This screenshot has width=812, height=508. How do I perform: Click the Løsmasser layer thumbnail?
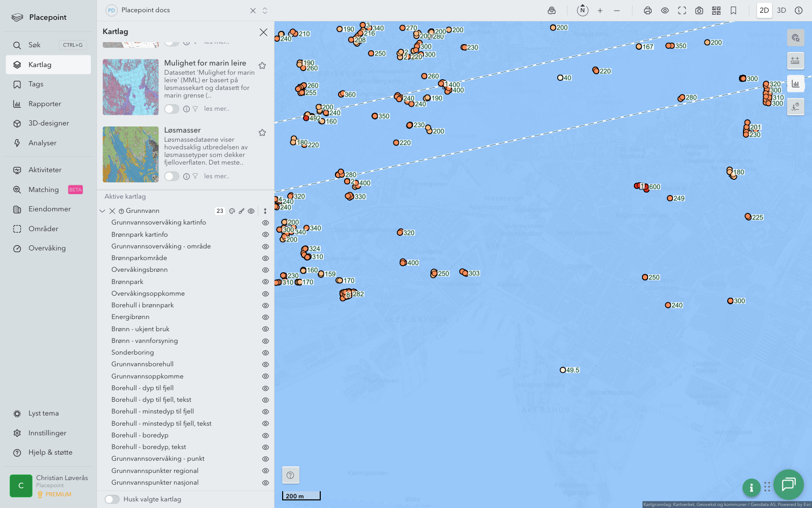pos(130,154)
